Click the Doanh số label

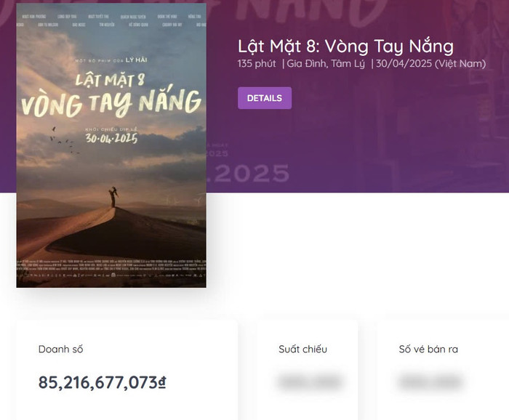click(60, 350)
